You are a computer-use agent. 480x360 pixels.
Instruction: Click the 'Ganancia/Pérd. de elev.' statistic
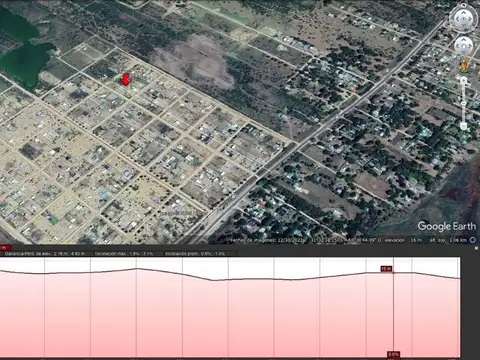coord(44,253)
